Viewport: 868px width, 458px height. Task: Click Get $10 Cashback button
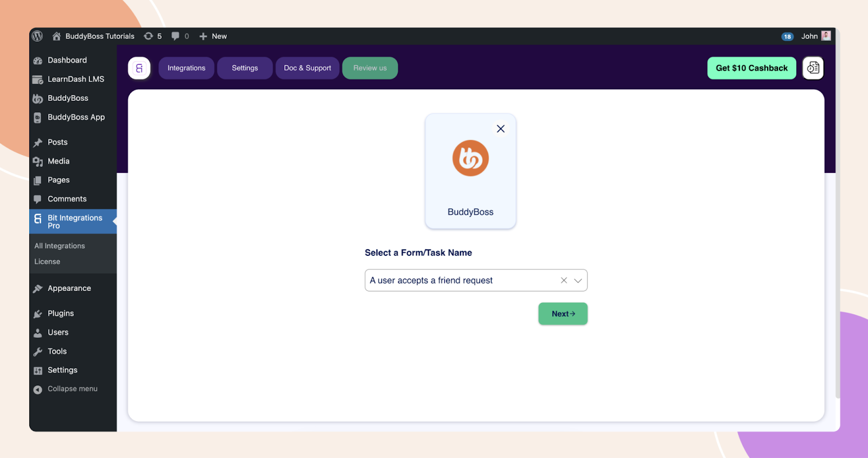[x=751, y=68]
